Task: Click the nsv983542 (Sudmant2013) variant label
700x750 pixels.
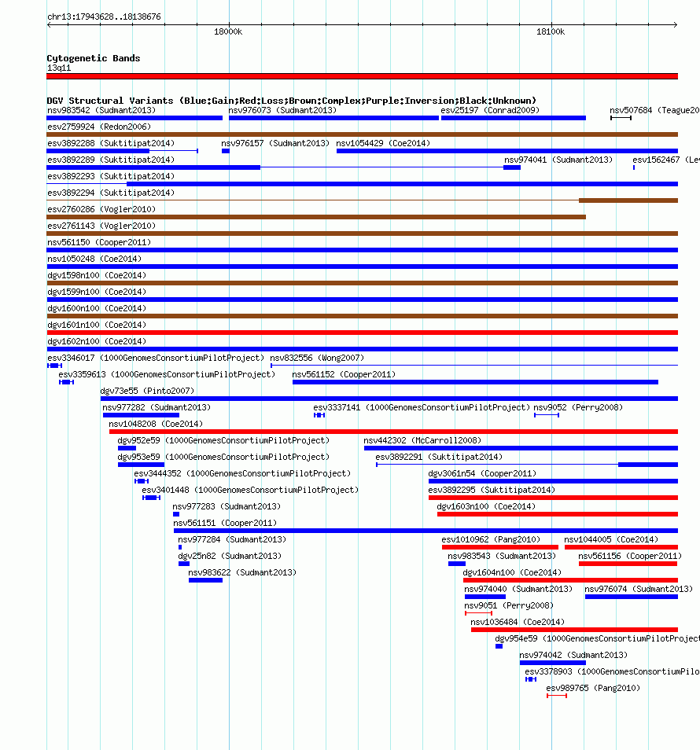Action: [101, 111]
